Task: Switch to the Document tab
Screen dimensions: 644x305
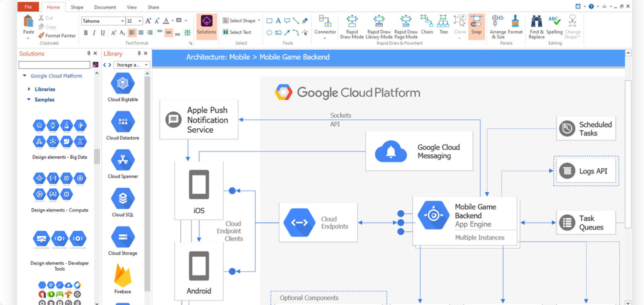Action: 105,7
